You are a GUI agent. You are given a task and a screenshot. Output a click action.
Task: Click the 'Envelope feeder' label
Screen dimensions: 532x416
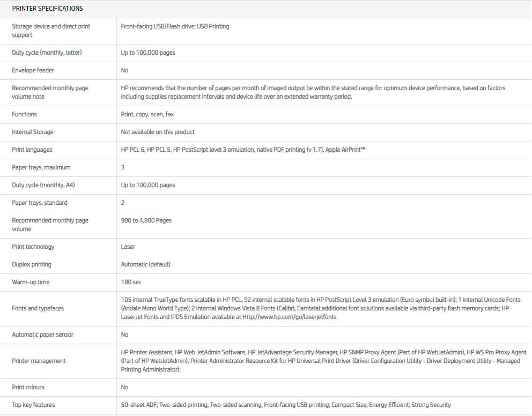tap(33, 70)
